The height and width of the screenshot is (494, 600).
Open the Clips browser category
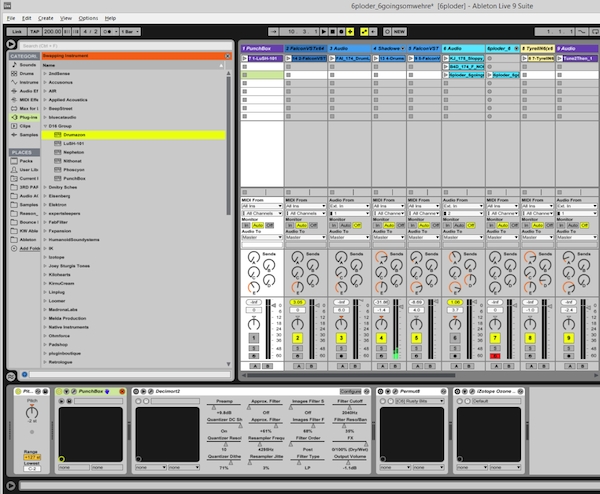[24, 126]
